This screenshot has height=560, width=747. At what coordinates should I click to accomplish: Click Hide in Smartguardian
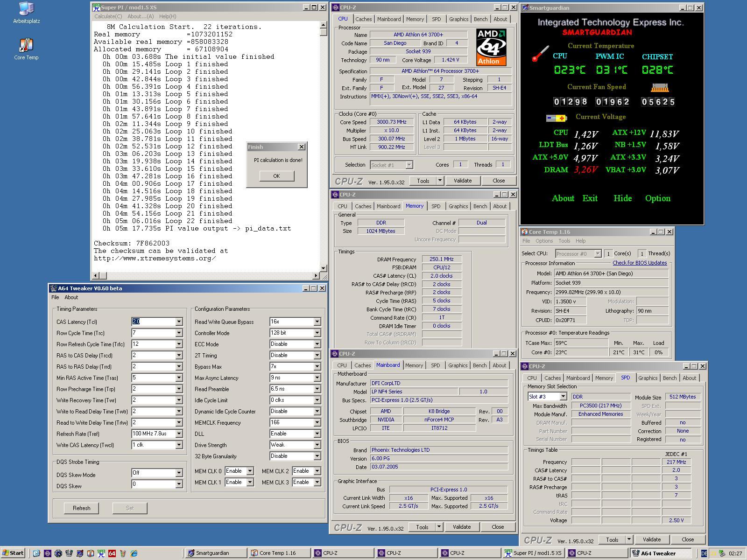[x=622, y=198]
